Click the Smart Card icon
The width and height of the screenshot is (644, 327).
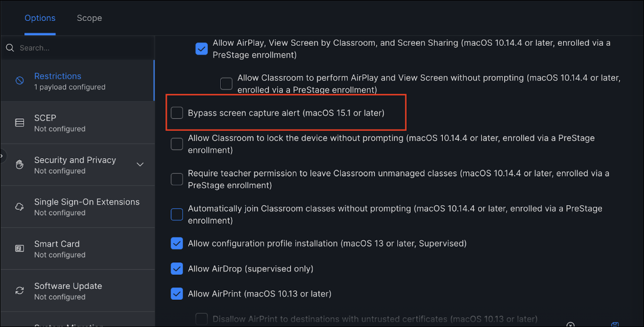[x=20, y=249]
